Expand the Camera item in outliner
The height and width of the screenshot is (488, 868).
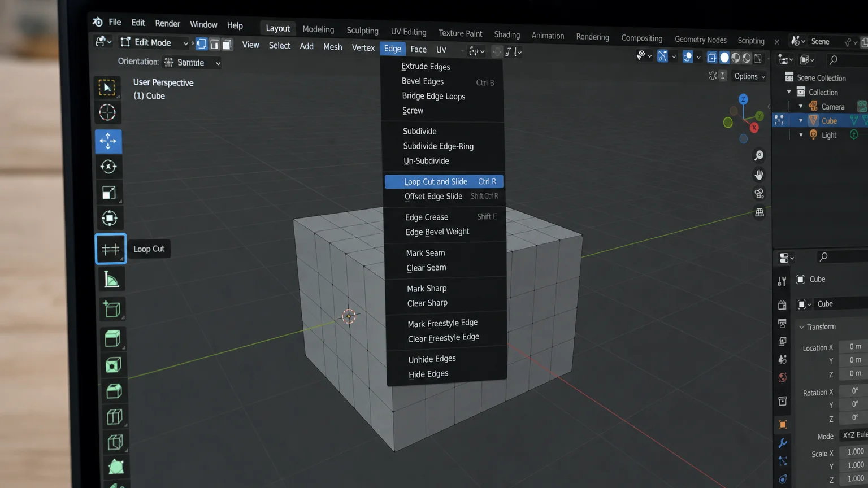click(x=801, y=106)
